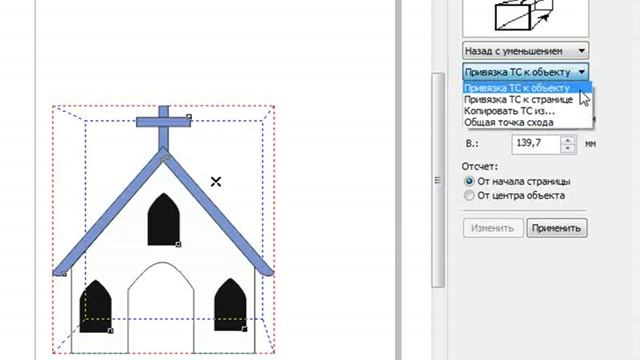Choose 'Привязка ТС к объекту' in the list
Viewport: 640px width, 360px height.
click(527, 88)
